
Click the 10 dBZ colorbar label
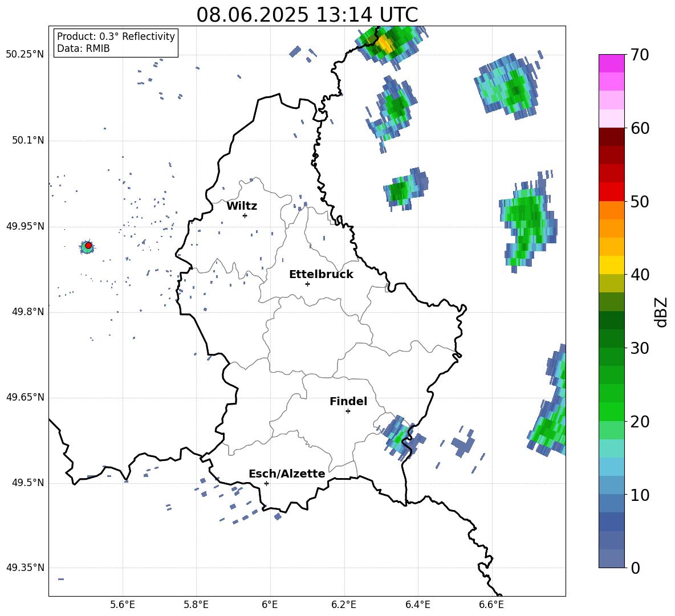(x=639, y=495)
